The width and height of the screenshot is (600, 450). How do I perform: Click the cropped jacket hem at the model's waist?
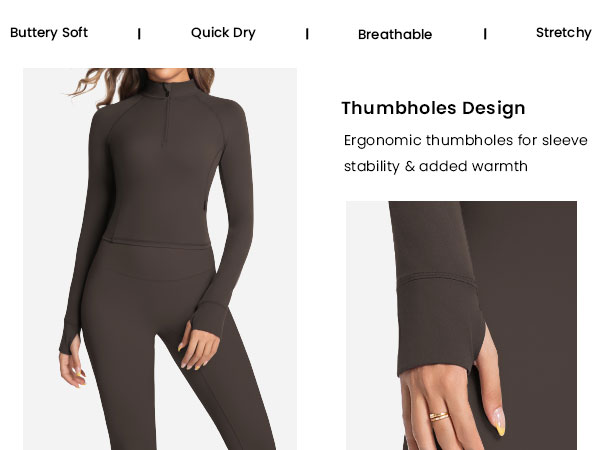(x=156, y=245)
